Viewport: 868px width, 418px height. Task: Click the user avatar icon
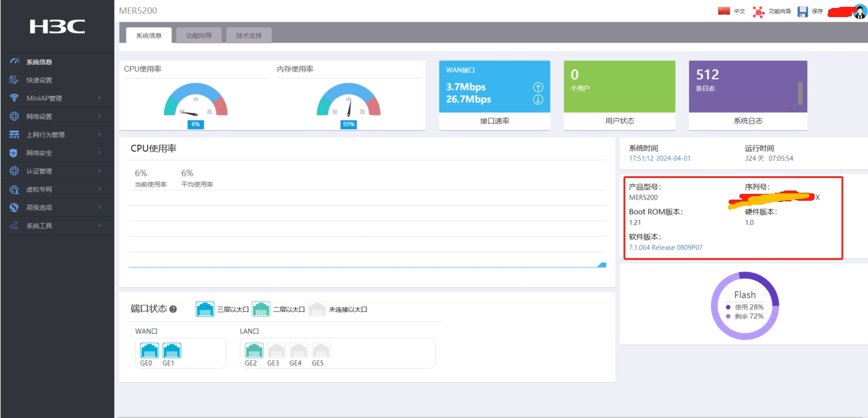(x=860, y=11)
